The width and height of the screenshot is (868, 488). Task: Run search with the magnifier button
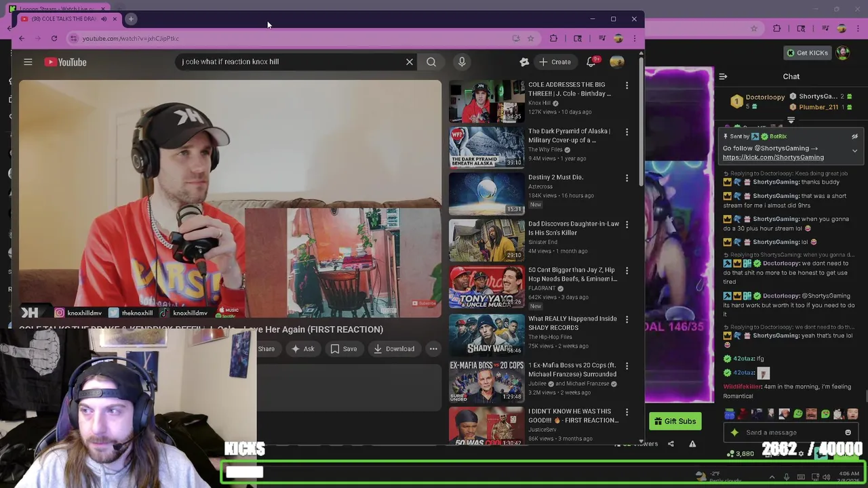pyautogui.click(x=431, y=62)
